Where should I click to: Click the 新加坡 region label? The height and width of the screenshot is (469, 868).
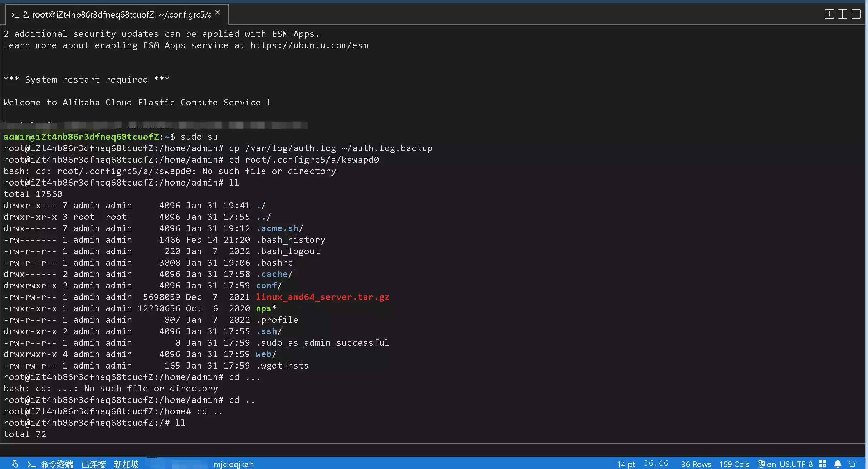pyautogui.click(x=126, y=464)
